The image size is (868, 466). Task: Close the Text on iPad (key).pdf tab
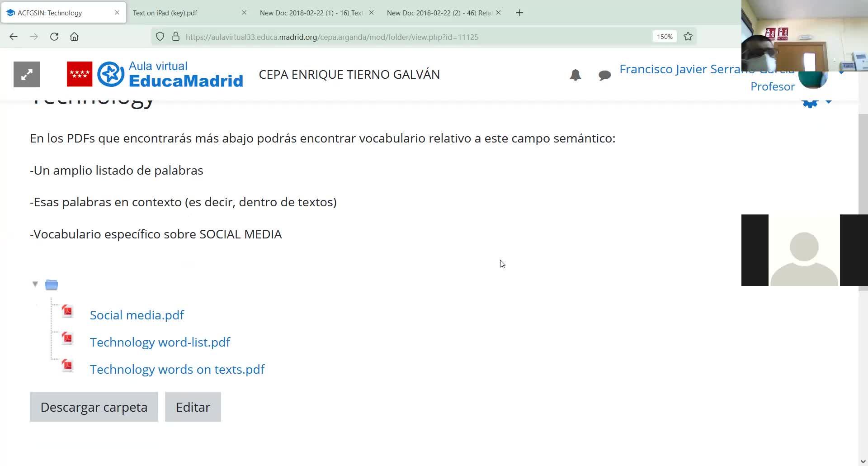[x=244, y=13]
